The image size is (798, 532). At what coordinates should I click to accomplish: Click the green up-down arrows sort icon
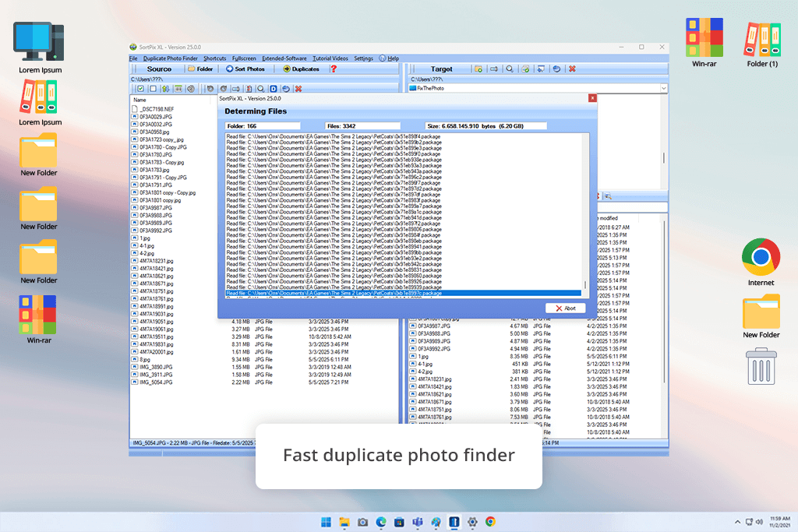click(x=165, y=89)
